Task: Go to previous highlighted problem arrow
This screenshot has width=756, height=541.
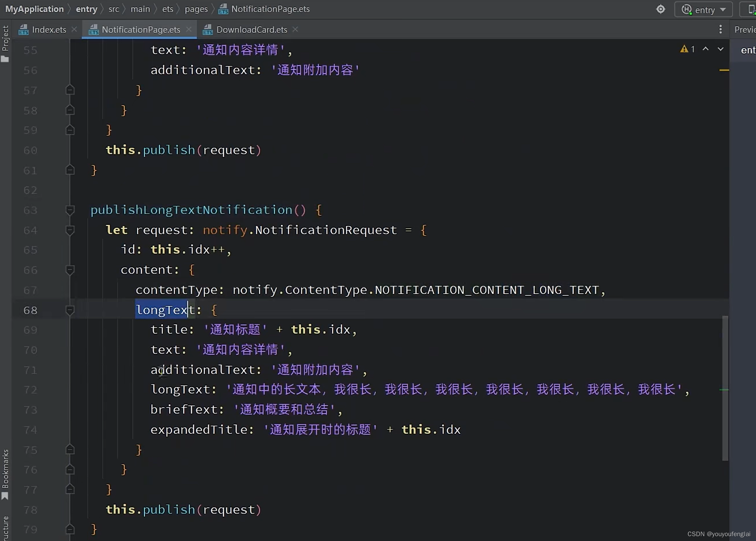Action: pyautogui.click(x=706, y=49)
